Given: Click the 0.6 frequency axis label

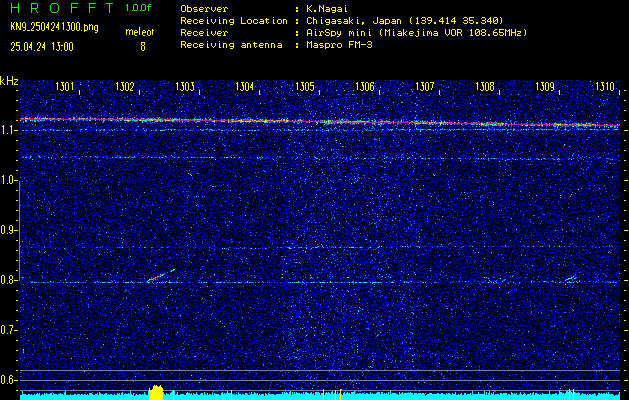Looking at the screenshot, I should pos(7,380).
